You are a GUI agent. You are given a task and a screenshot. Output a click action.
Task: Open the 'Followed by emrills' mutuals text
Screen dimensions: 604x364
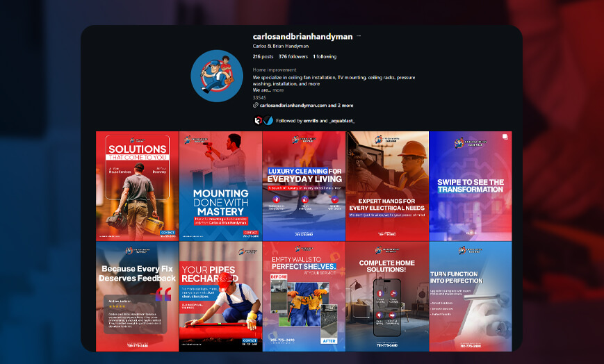(x=315, y=120)
